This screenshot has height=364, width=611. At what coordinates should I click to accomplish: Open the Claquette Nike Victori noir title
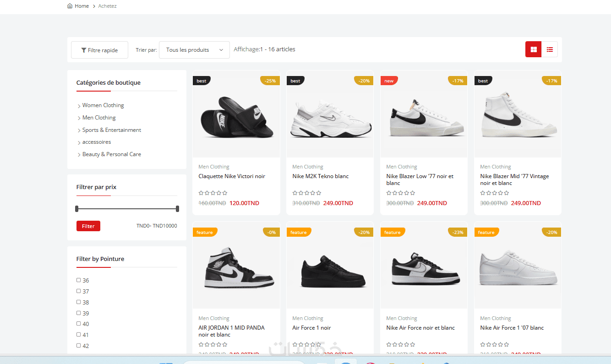coord(232,176)
